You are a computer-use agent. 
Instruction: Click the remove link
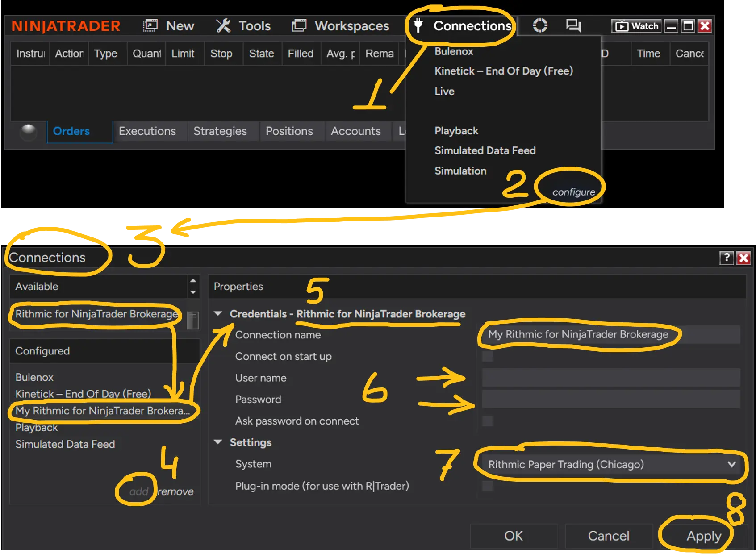point(175,491)
